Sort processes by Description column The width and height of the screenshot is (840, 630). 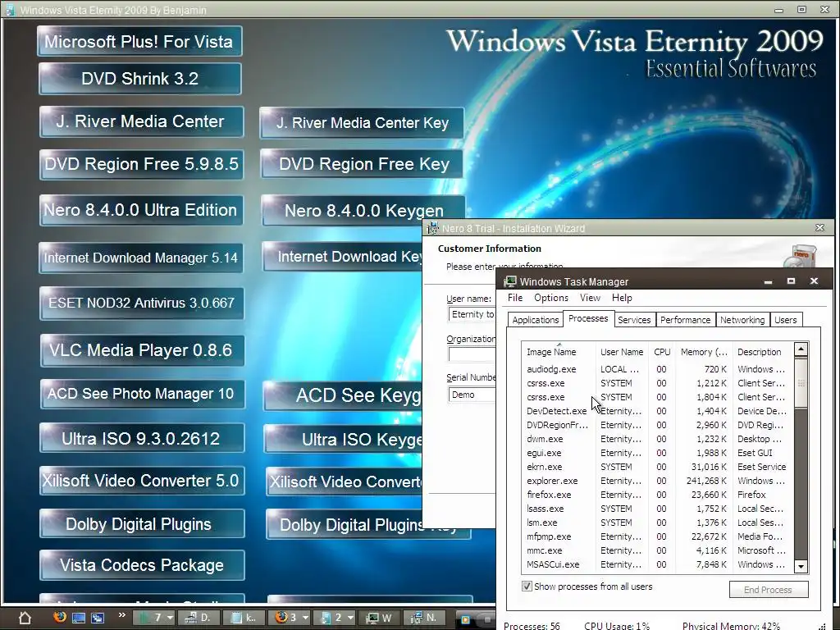tap(763, 352)
